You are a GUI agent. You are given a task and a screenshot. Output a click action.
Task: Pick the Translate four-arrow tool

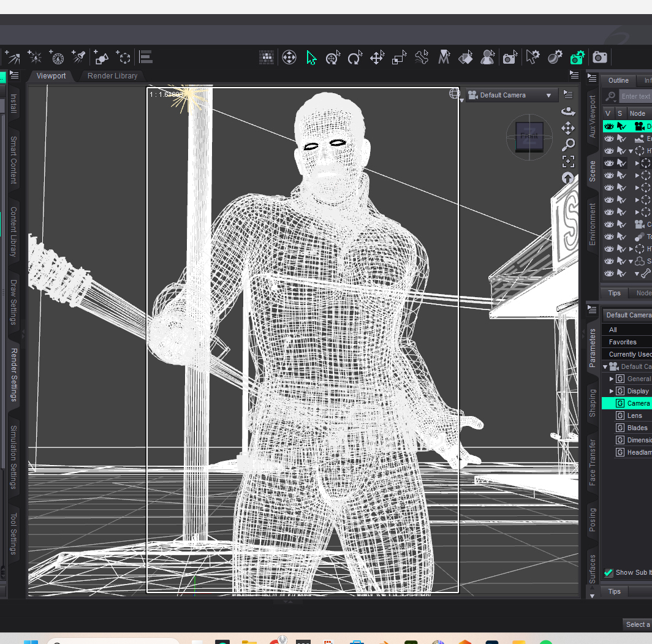coord(377,58)
